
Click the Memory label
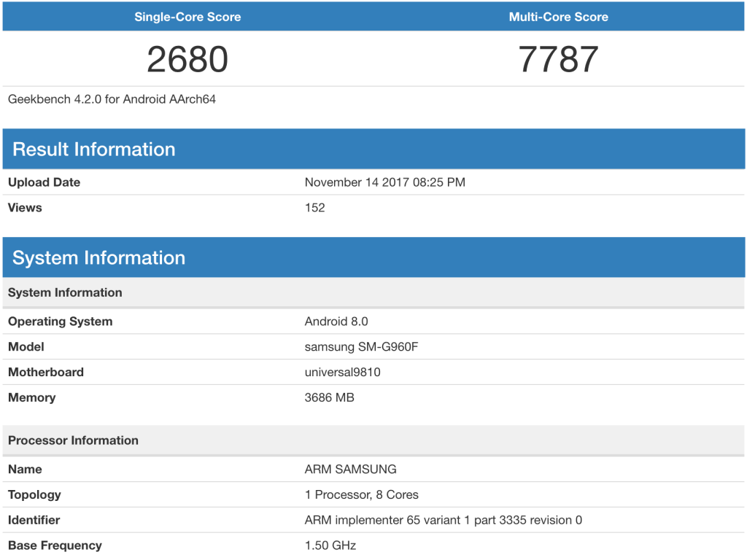32,397
